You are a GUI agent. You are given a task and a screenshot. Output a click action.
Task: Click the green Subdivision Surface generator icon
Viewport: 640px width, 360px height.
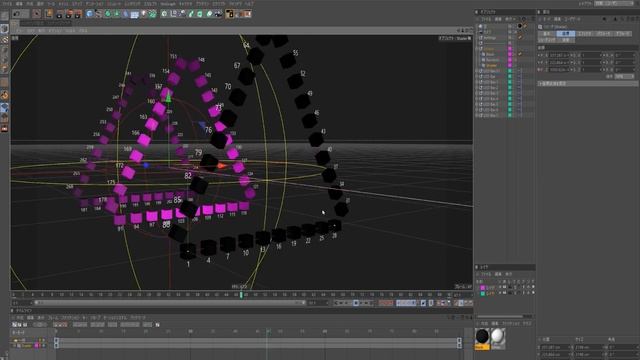108,14
